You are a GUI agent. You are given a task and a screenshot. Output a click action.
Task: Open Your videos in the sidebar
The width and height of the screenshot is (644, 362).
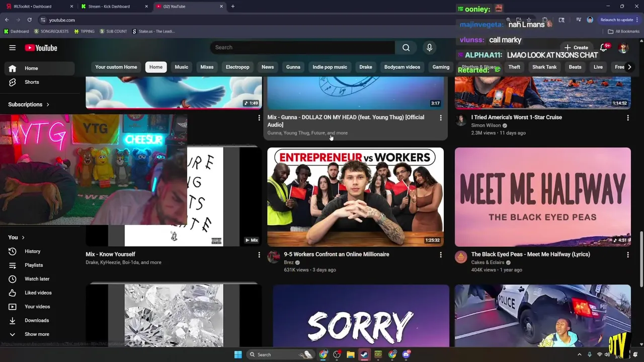click(39, 307)
